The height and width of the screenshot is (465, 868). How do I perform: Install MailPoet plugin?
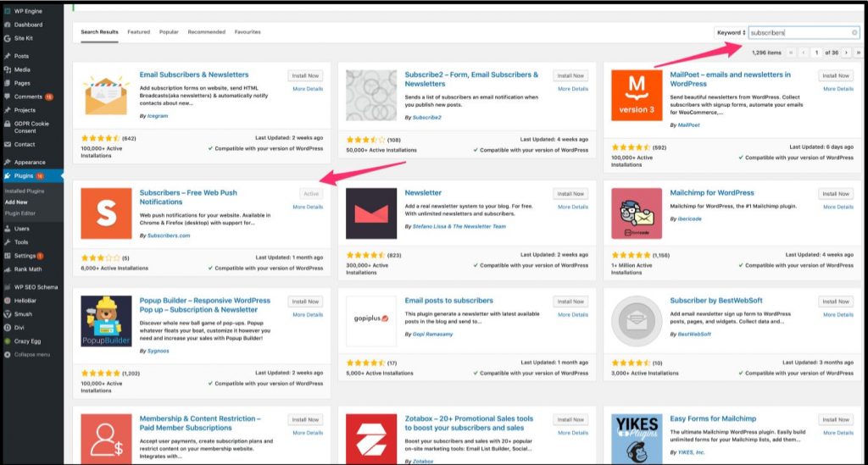click(x=836, y=75)
